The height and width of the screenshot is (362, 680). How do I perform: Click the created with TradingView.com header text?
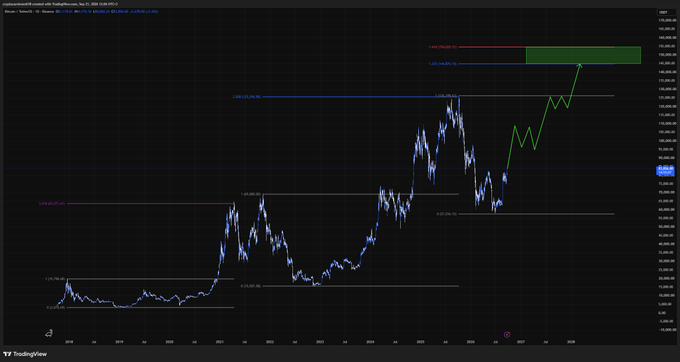[61, 4]
